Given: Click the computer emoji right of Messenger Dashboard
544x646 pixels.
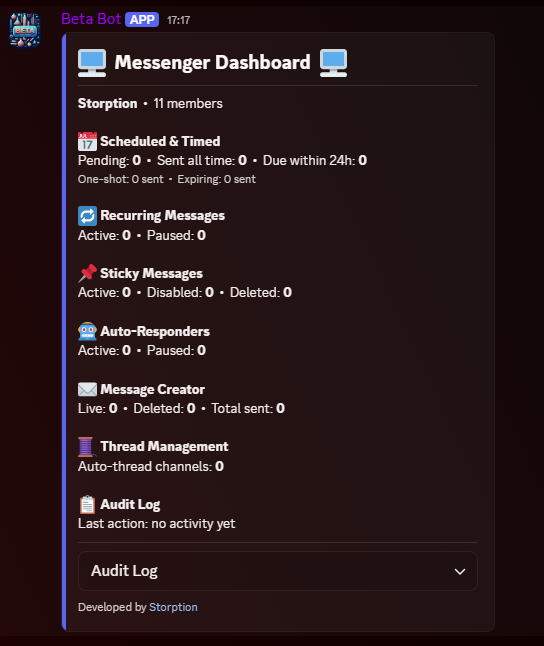Looking at the screenshot, I should [333, 63].
